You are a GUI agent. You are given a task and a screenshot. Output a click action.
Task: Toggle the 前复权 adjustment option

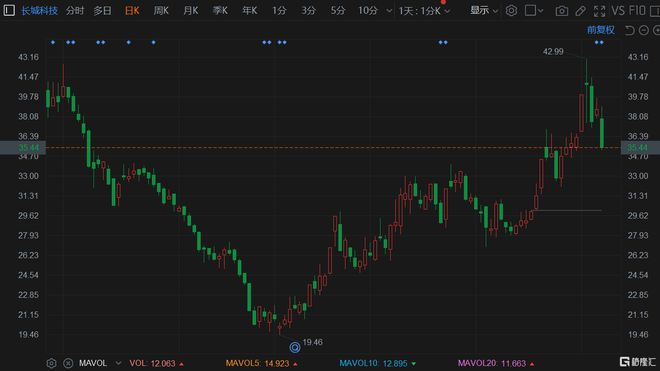point(601,30)
